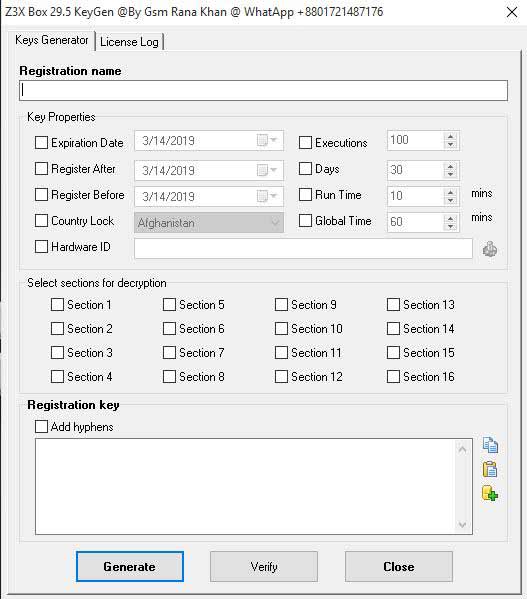Check the Section 9 checkbox

(281, 304)
